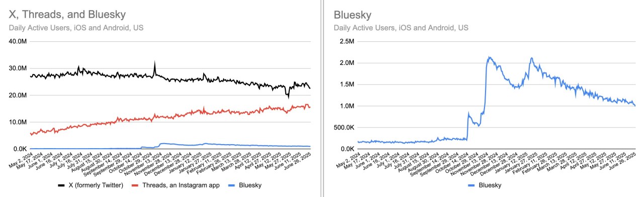Click the 40.0M y-axis label
The width and height of the screenshot is (644, 197).
tap(18, 41)
